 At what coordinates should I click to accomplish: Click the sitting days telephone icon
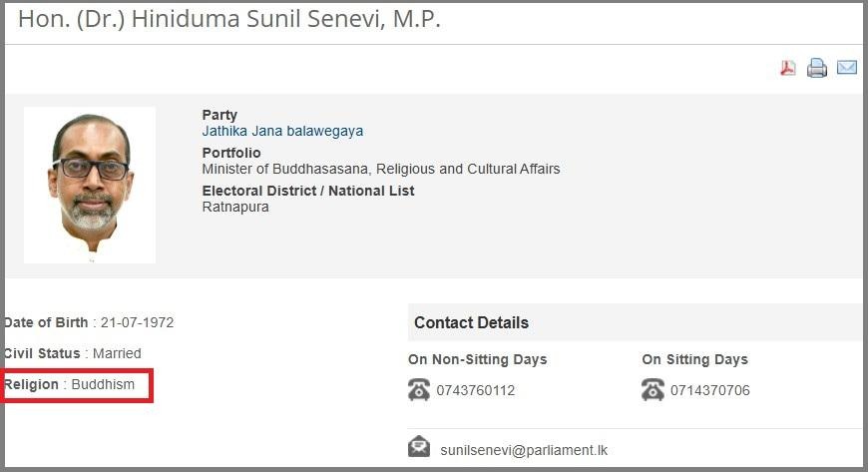click(x=652, y=390)
